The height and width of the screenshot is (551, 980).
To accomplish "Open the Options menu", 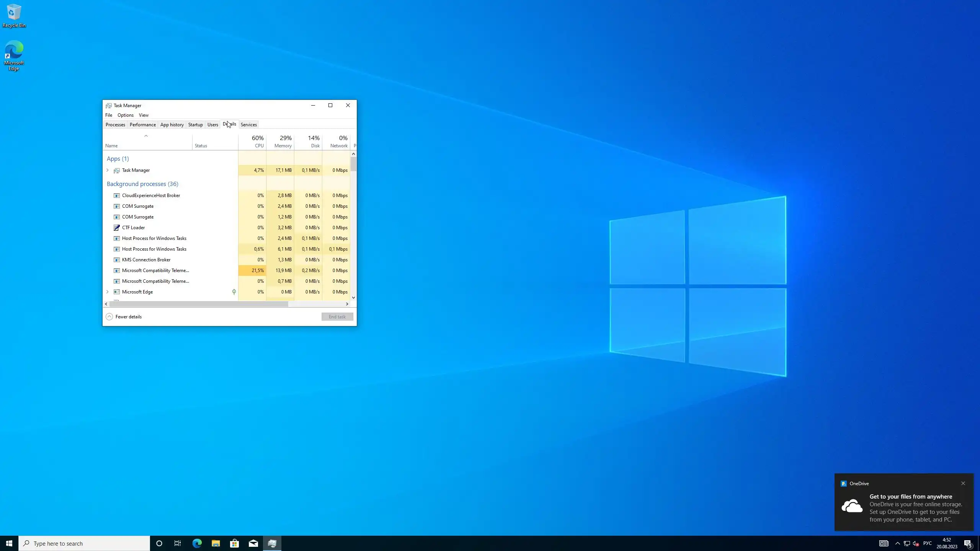I will tap(125, 115).
